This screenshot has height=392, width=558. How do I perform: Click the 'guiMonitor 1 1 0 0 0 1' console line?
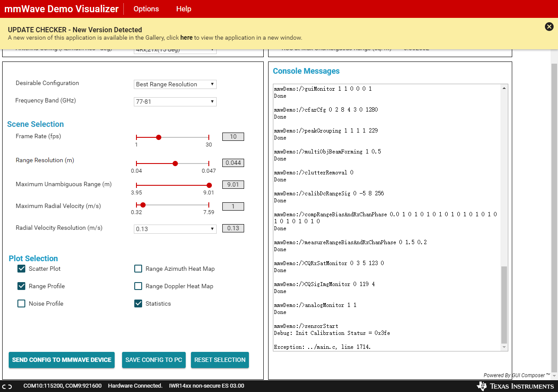(323, 89)
